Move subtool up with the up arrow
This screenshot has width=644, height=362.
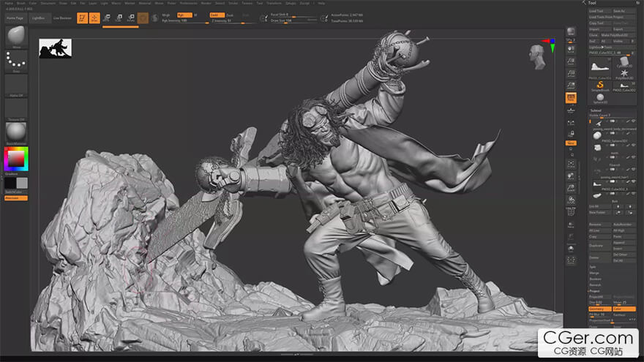click(x=618, y=206)
